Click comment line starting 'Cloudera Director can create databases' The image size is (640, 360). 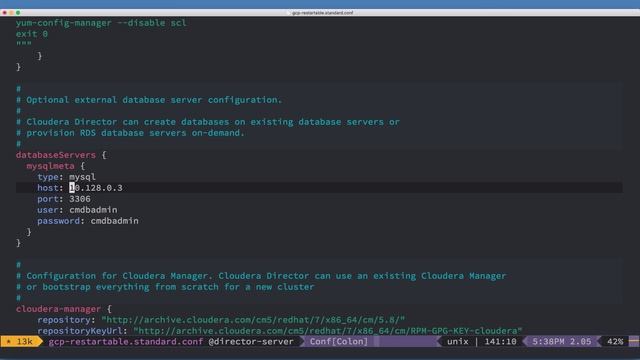click(x=208, y=122)
